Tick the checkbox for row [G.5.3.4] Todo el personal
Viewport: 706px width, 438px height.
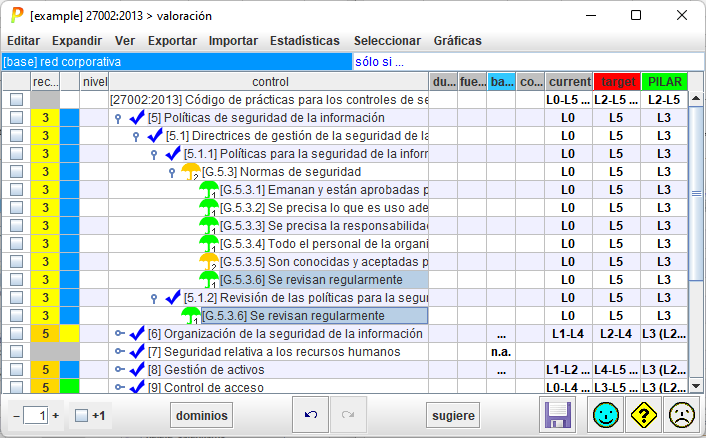pos(17,244)
